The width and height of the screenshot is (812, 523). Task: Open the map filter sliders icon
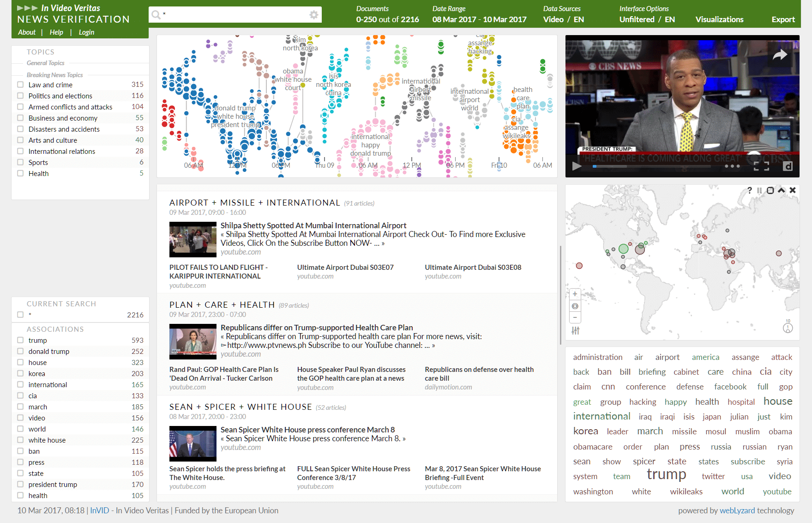tap(575, 330)
